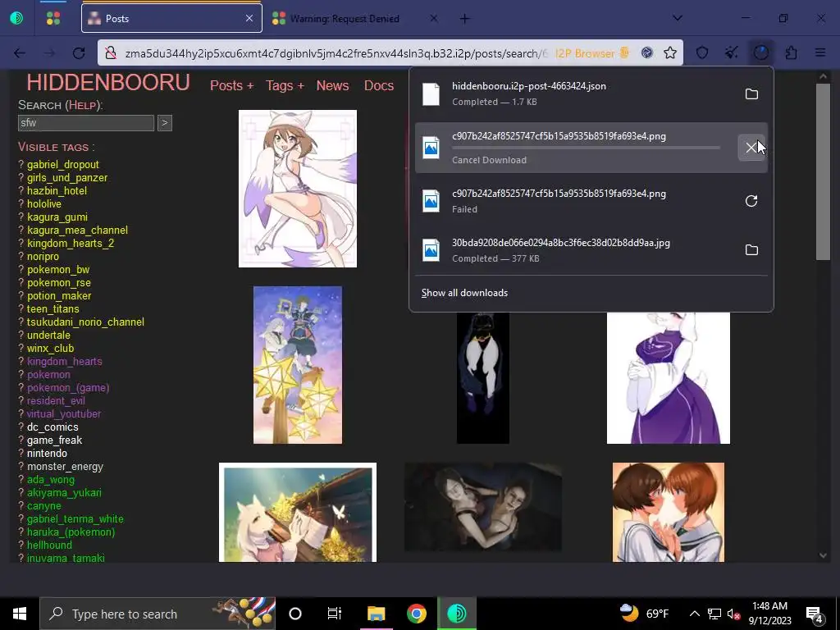The height and width of the screenshot is (630, 840).
Task: Open the tab list dropdown arrow
Action: 677,18
